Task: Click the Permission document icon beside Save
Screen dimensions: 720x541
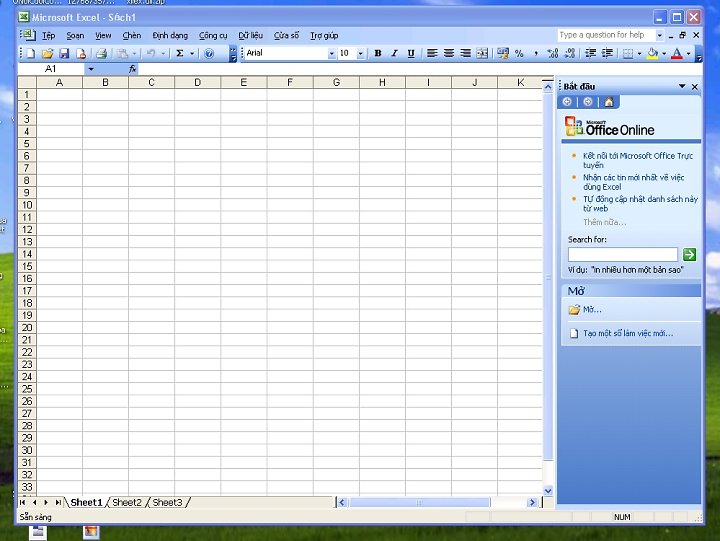Action: click(x=81, y=53)
